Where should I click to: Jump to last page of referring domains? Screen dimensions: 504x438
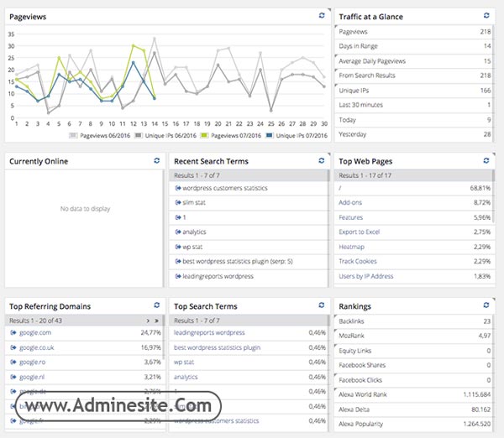tap(155, 321)
